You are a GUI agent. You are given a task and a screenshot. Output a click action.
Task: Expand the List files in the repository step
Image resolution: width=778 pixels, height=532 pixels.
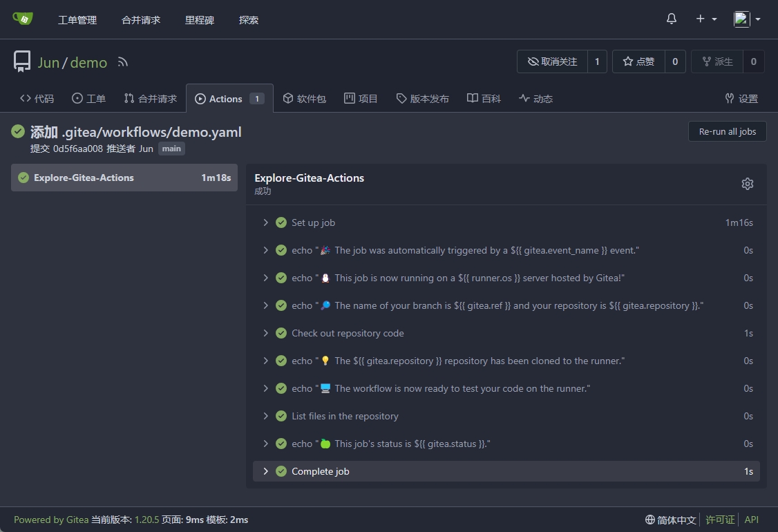(345, 416)
